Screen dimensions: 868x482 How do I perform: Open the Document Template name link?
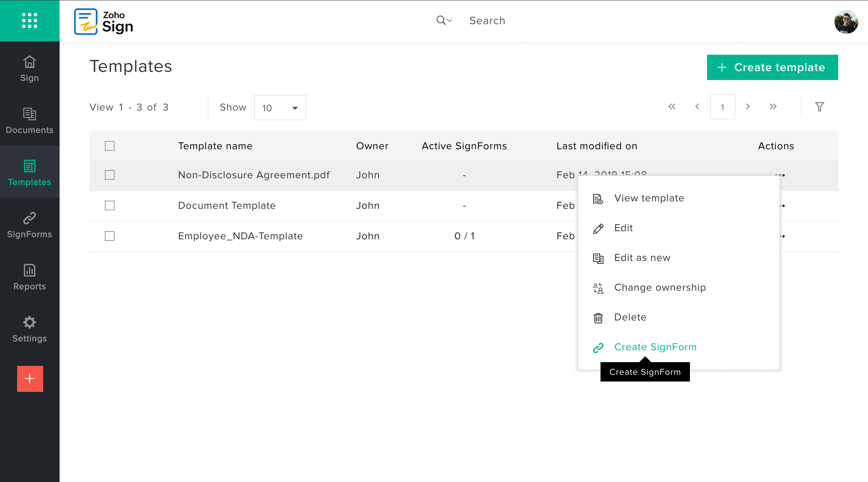click(226, 205)
